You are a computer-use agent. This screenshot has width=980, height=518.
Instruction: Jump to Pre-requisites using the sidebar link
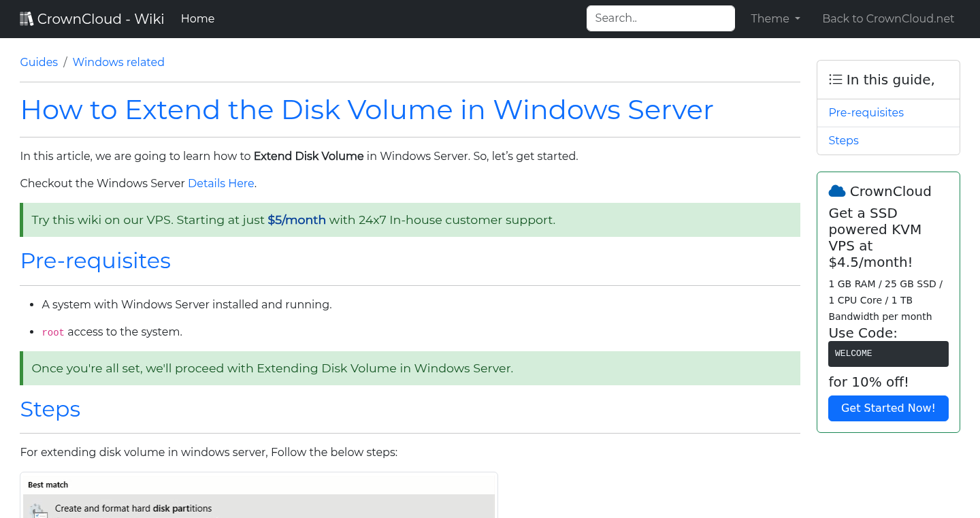866,112
